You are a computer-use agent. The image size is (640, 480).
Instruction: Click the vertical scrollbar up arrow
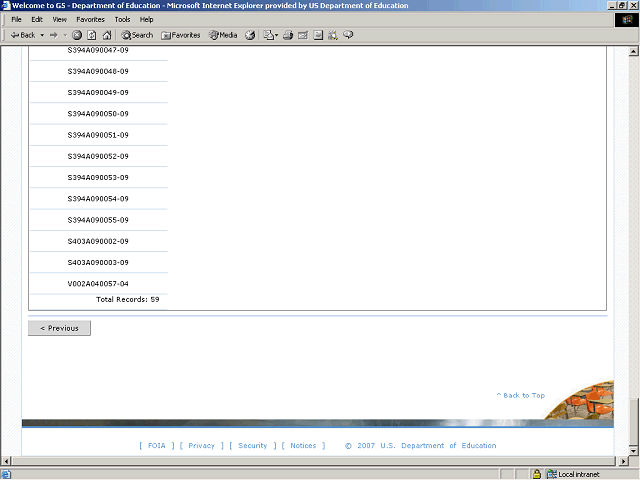pyautogui.click(x=633, y=51)
